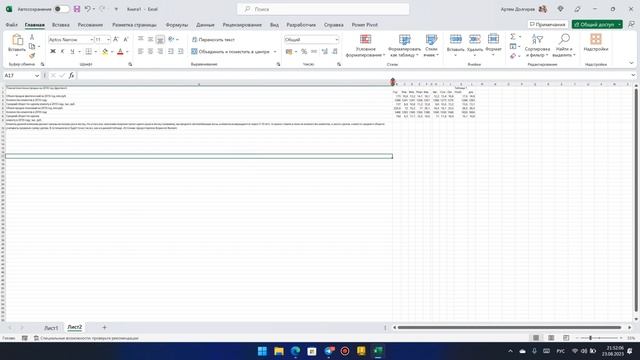Image resolution: width=640 pixels, height=360 pixels.
Task: Click the Примечания comments button
Action: point(547,24)
